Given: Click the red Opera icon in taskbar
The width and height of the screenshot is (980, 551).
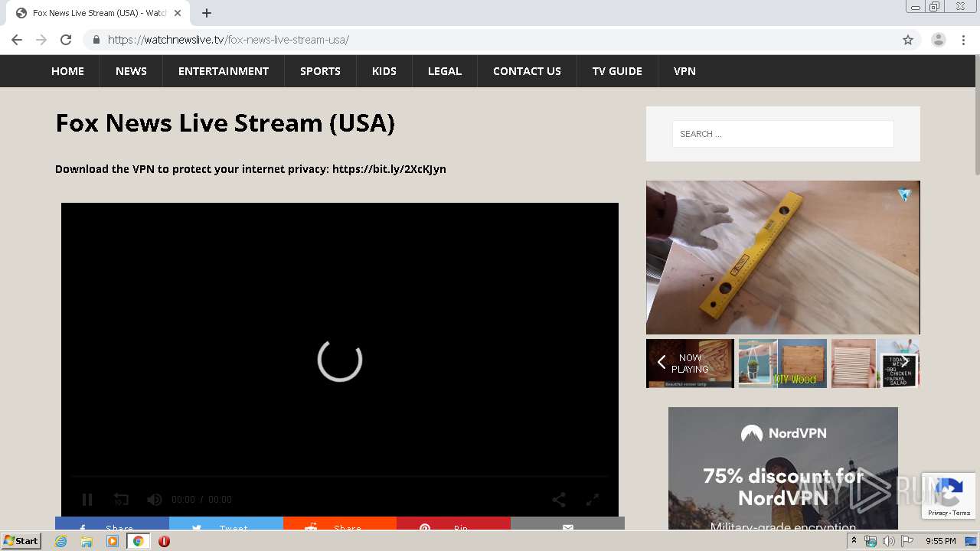Looking at the screenshot, I should click(x=164, y=541).
